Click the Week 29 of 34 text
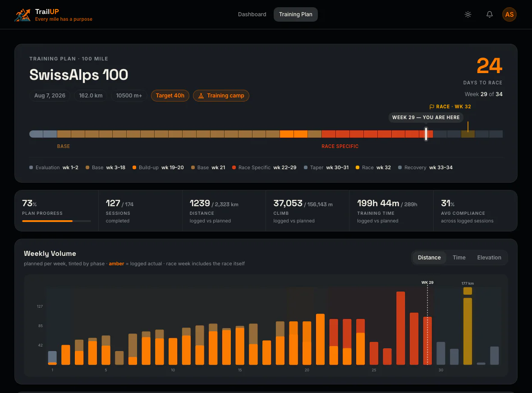Viewport: 532px width, 393px height. [x=483, y=94]
